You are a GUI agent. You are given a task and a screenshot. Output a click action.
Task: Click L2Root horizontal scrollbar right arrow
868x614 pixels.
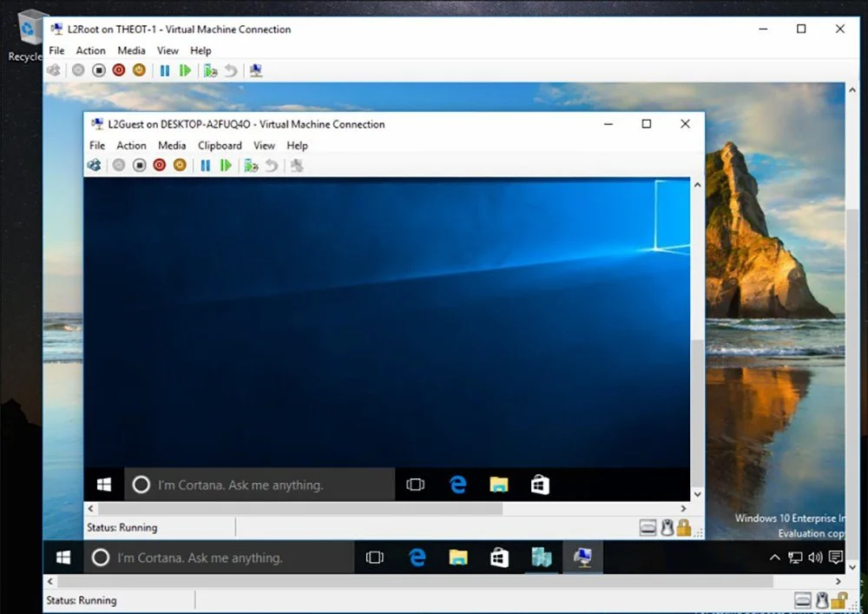[x=838, y=581]
